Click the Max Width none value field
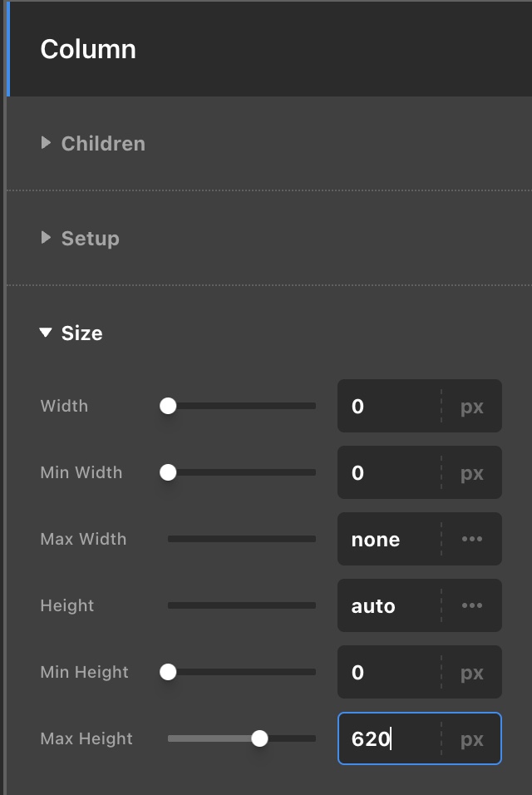The height and width of the screenshot is (795, 532). 388,539
